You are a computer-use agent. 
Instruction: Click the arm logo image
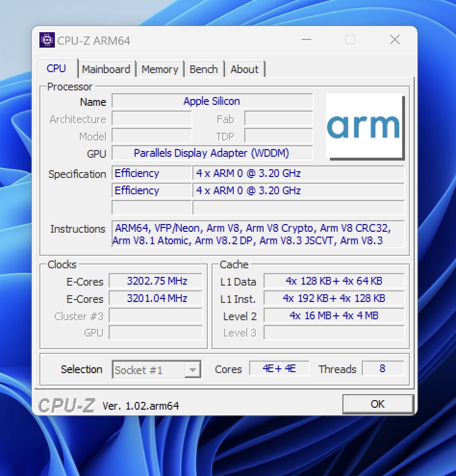click(365, 126)
